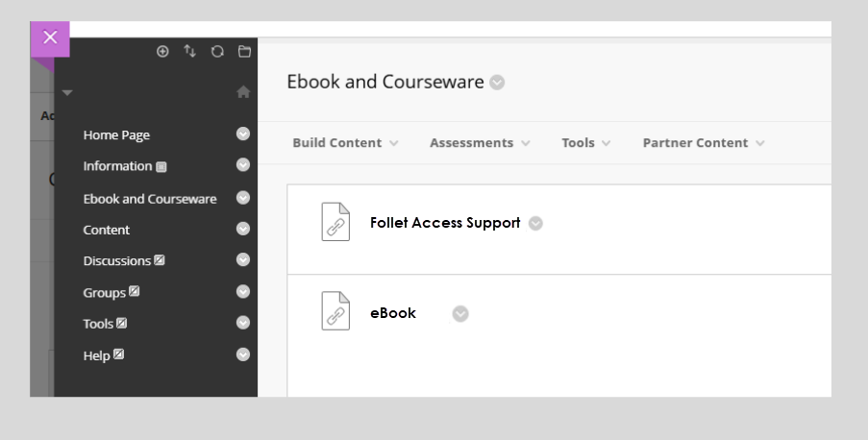The image size is (868, 440).
Task: Close the panel with purple X button
Action: (50, 37)
